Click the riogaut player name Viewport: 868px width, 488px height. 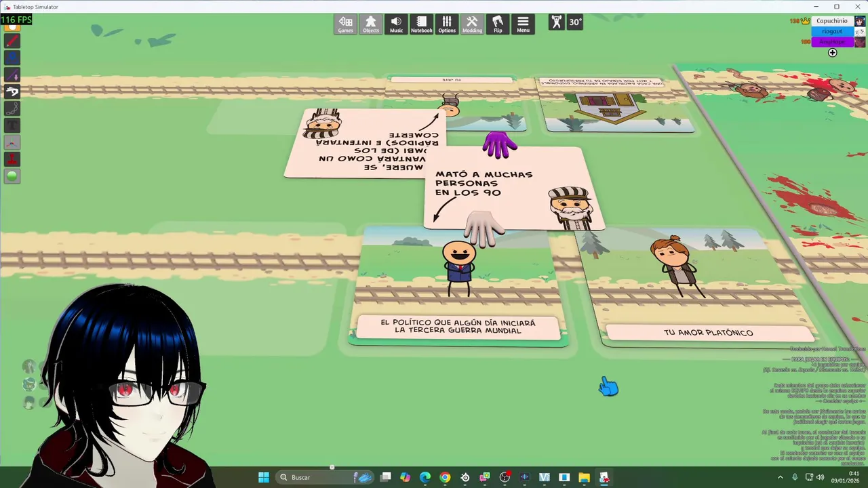click(832, 31)
